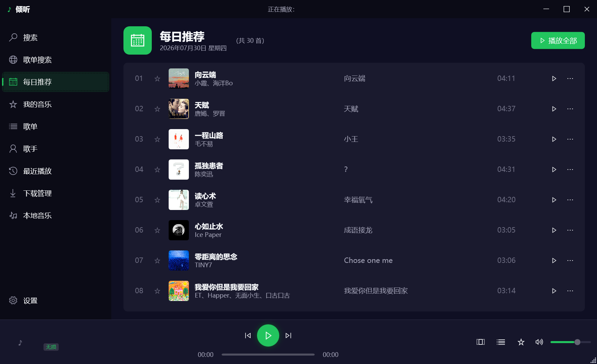Star the song 读心术
This screenshot has width=597, height=364.
click(157, 200)
